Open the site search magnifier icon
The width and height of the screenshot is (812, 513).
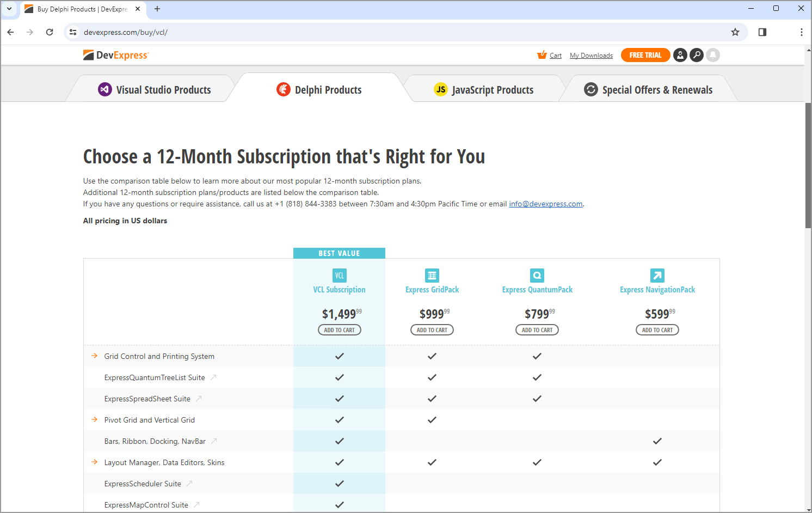point(696,55)
